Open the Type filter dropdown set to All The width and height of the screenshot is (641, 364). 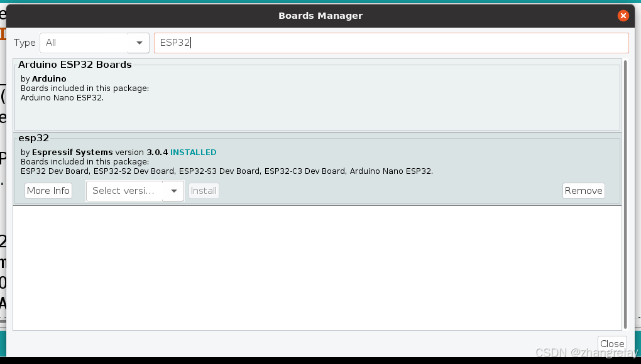click(94, 43)
